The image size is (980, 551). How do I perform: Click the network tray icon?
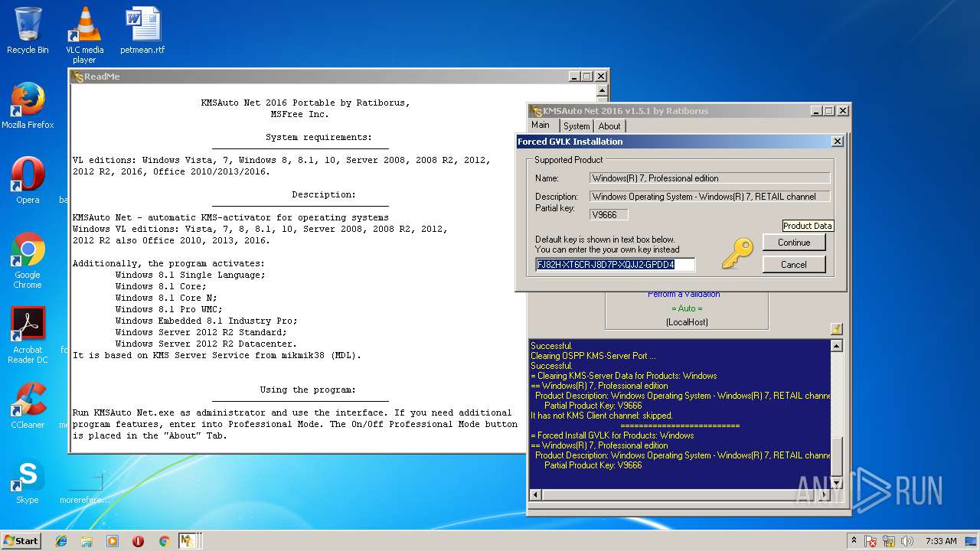(x=890, y=541)
